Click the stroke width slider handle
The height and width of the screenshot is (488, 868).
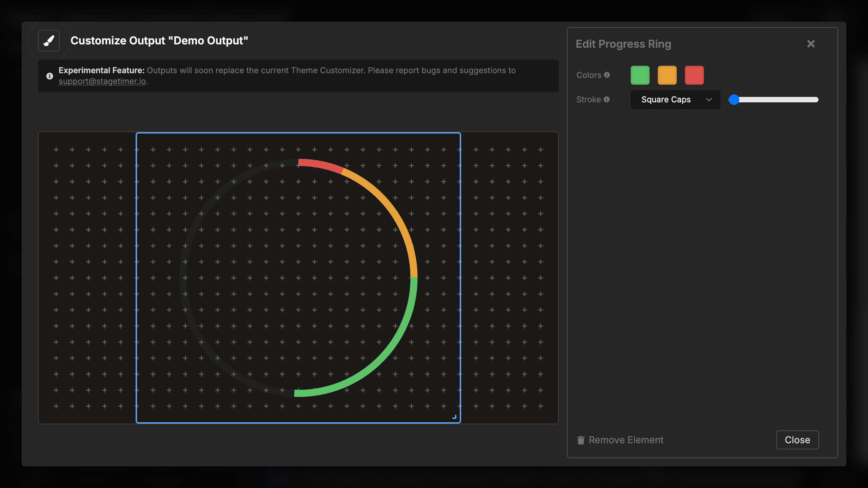coord(734,100)
